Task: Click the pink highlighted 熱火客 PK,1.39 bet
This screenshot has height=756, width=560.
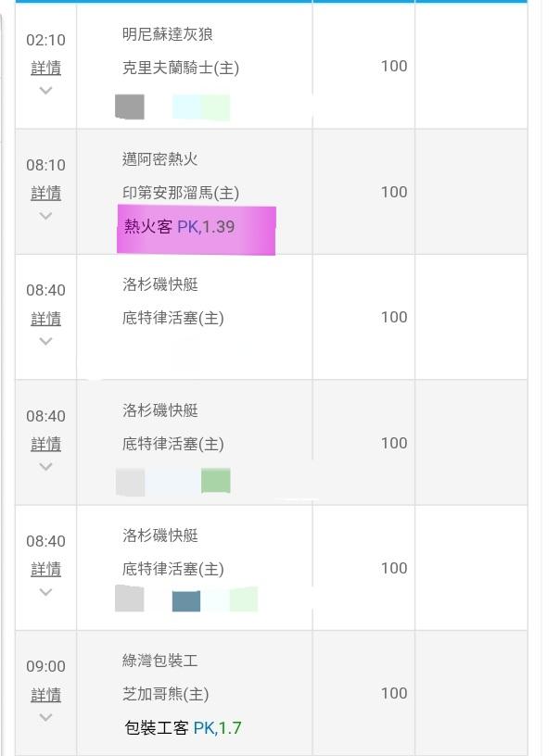Action: [x=196, y=229]
